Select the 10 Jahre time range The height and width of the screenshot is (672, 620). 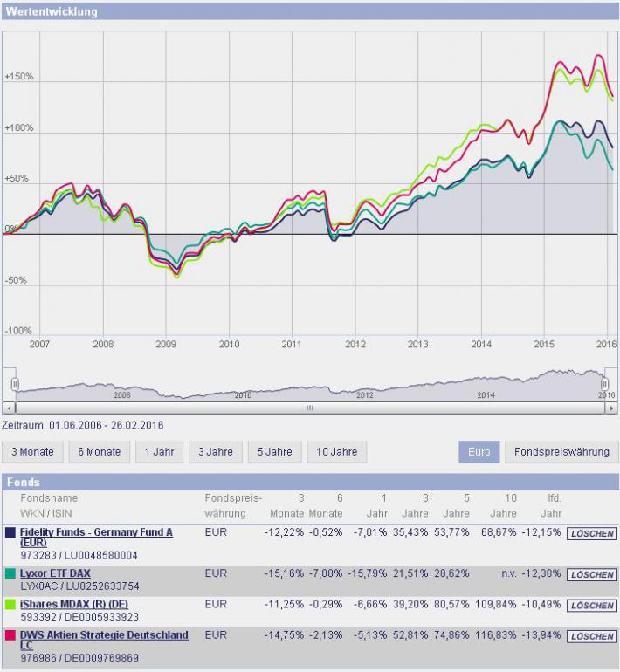(337, 452)
